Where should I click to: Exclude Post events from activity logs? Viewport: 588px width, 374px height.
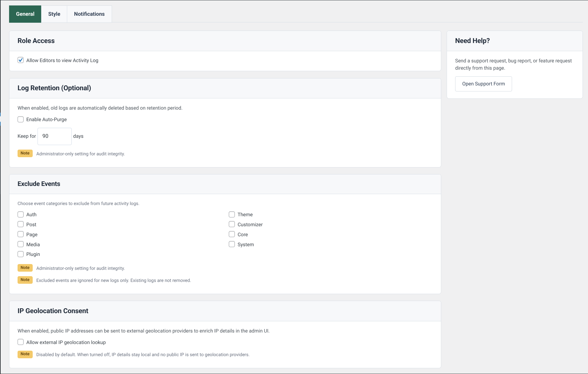(x=21, y=224)
